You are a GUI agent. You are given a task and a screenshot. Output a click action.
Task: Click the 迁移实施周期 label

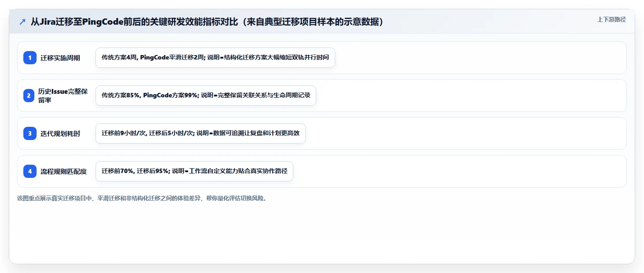60,58
